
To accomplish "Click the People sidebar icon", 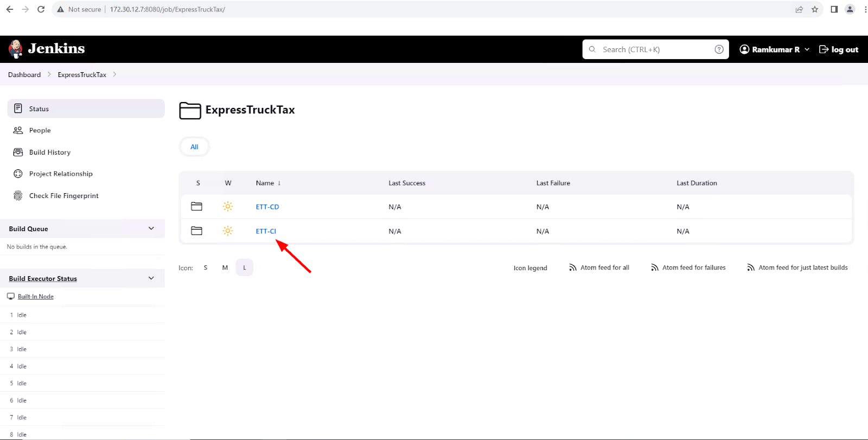I will (x=18, y=130).
